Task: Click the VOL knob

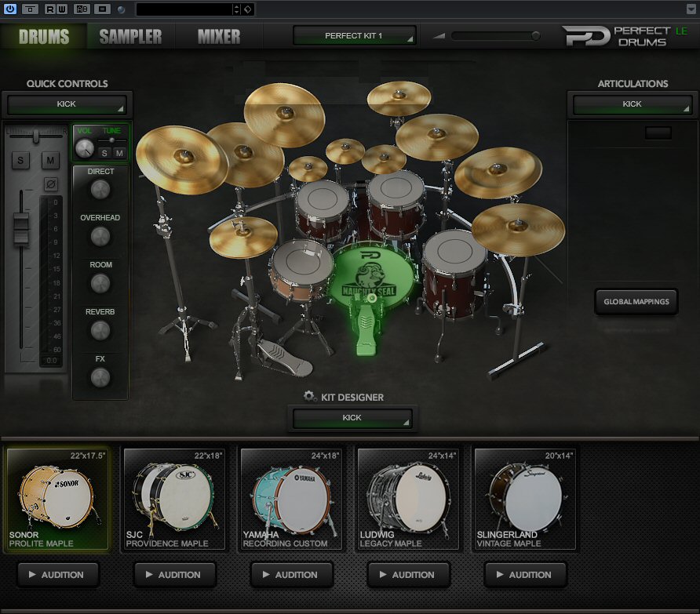Action: [85, 148]
